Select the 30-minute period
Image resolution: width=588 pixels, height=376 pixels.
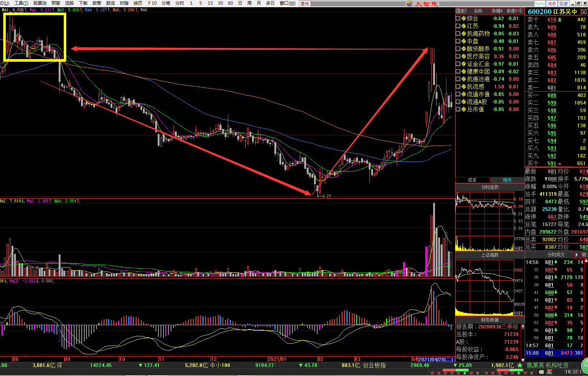pos(220,3)
